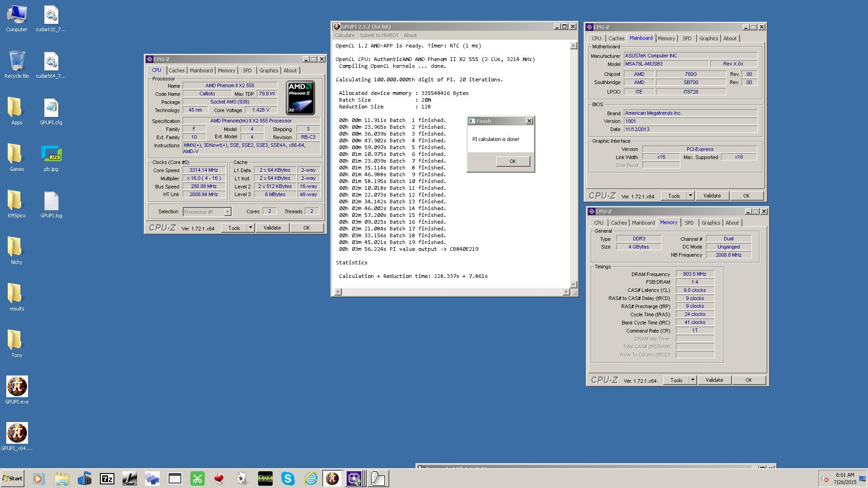Click the M5A78L-M/USB3 model field
868x488 pixels.
(666, 64)
